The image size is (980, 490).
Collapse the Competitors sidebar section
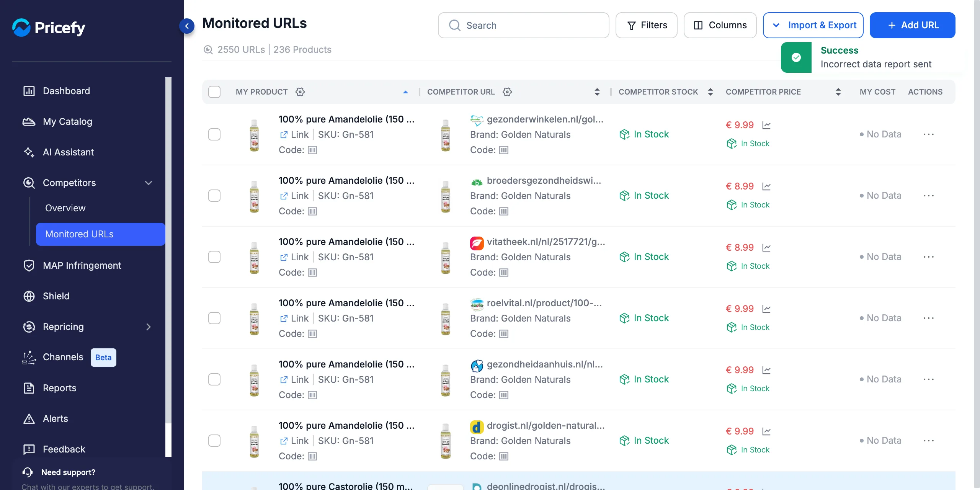(149, 183)
